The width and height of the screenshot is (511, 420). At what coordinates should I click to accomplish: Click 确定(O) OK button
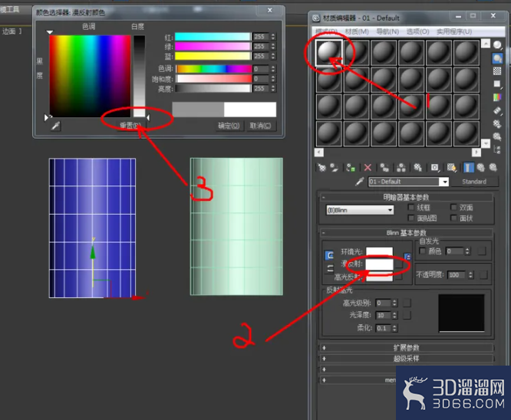coord(229,126)
